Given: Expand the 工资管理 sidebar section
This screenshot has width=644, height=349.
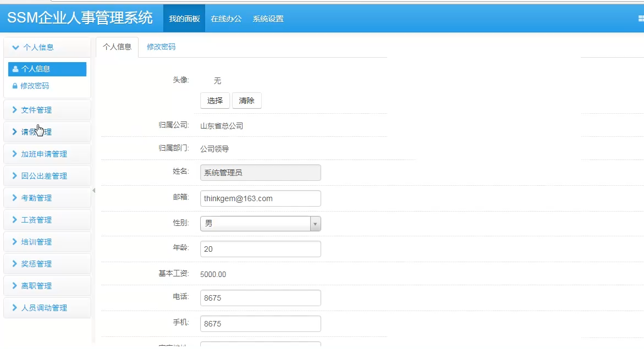Looking at the screenshot, I should [47, 220].
